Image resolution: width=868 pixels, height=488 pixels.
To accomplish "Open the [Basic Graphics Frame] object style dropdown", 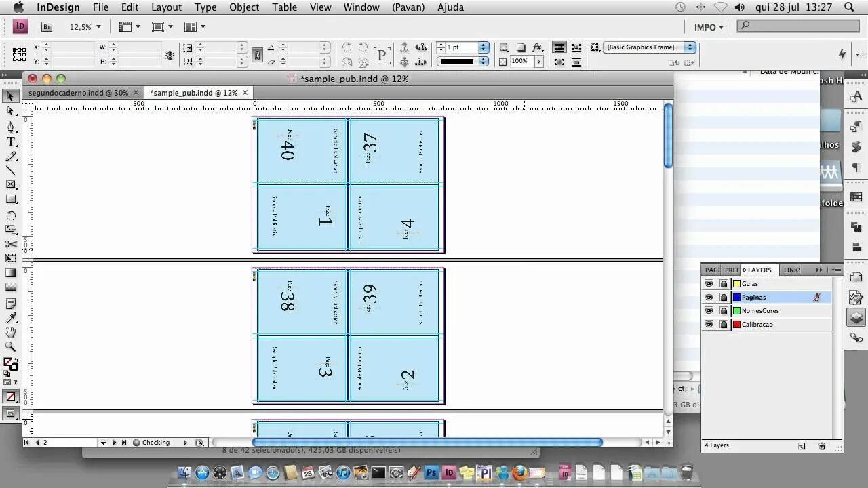I will coord(690,47).
